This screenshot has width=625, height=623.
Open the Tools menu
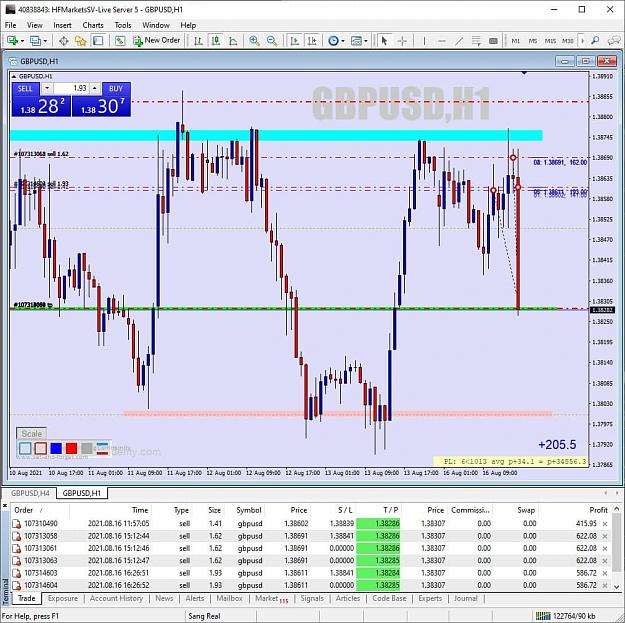pyautogui.click(x=123, y=25)
